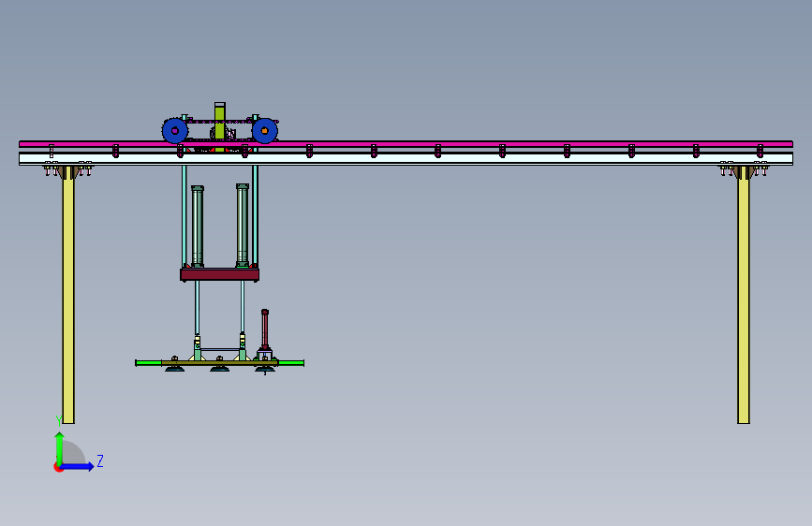Select the green end of suction bar, left side
The image size is (812, 526).
pos(149,363)
